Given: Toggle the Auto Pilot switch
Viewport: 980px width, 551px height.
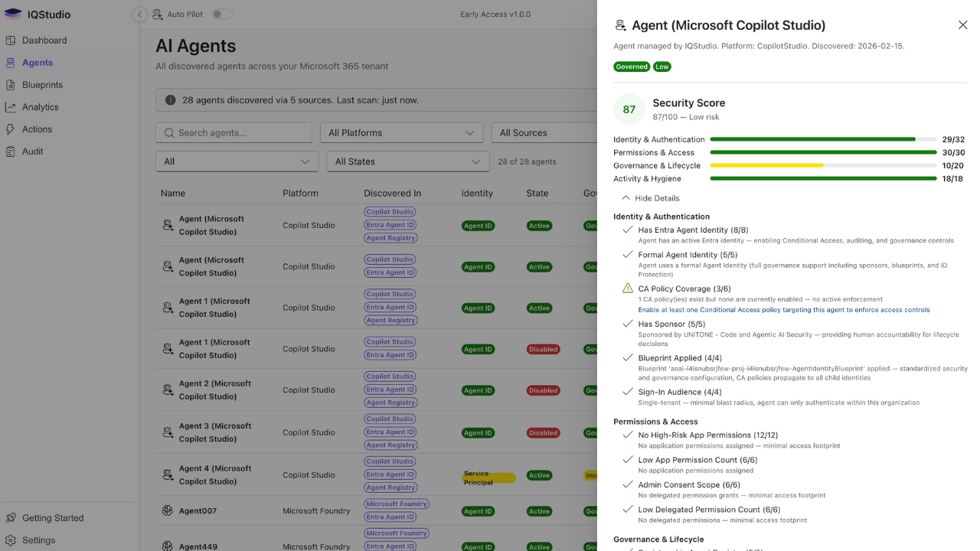Looking at the screenshot, I should [222, 14].
